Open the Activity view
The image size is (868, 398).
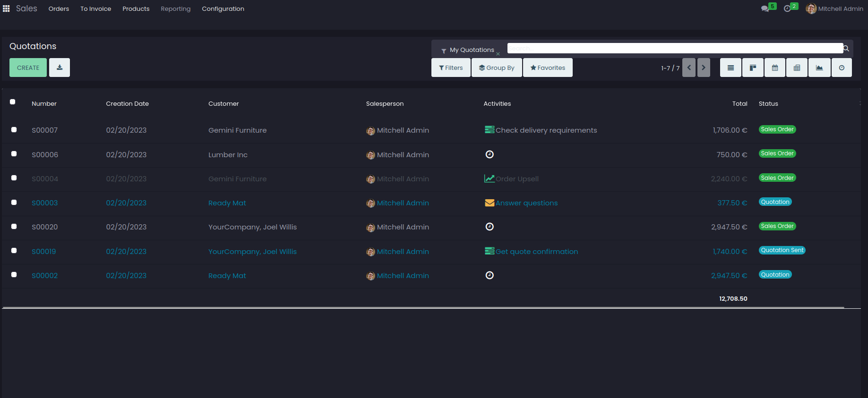842,68
